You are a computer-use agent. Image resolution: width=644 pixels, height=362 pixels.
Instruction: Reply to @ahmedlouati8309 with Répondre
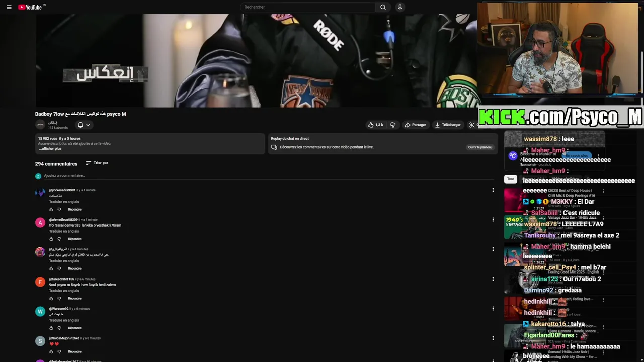[74, 239]
